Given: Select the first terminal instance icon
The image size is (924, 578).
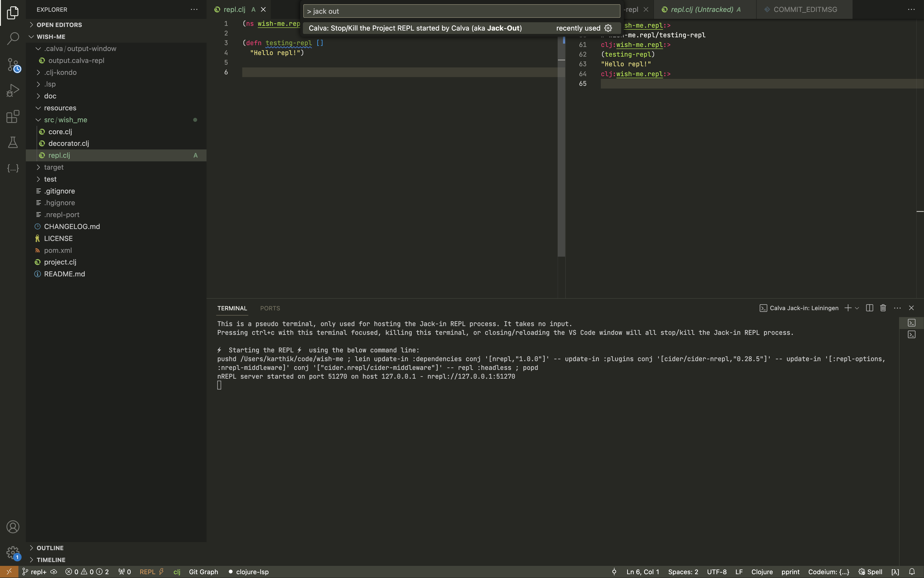Looking at the screenshot, I should click(x=912, y=323).
